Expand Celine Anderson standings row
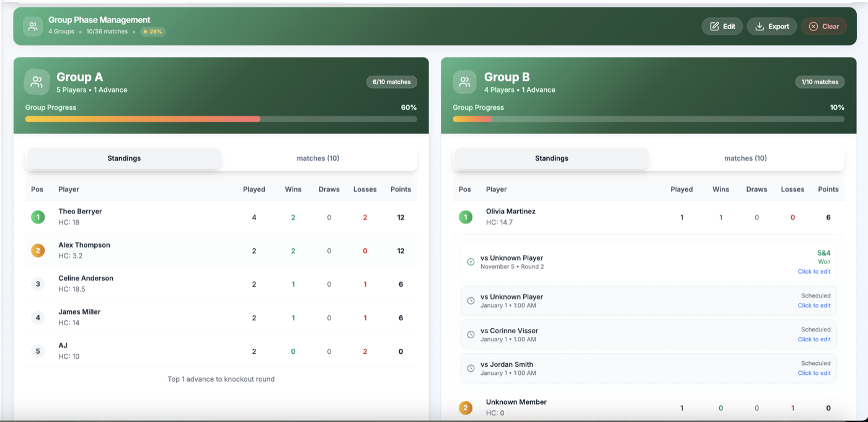The image size is (868, 422). 221,284
